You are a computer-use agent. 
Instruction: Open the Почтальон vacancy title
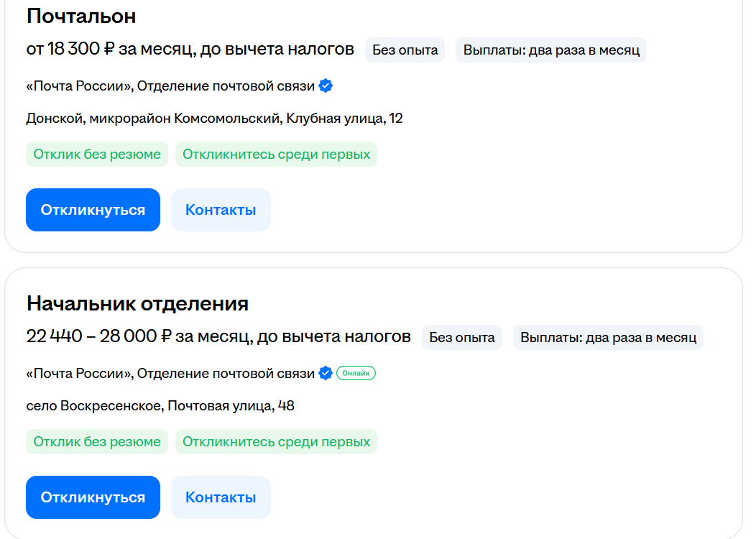pyautogui.click(x=81, y=16)
